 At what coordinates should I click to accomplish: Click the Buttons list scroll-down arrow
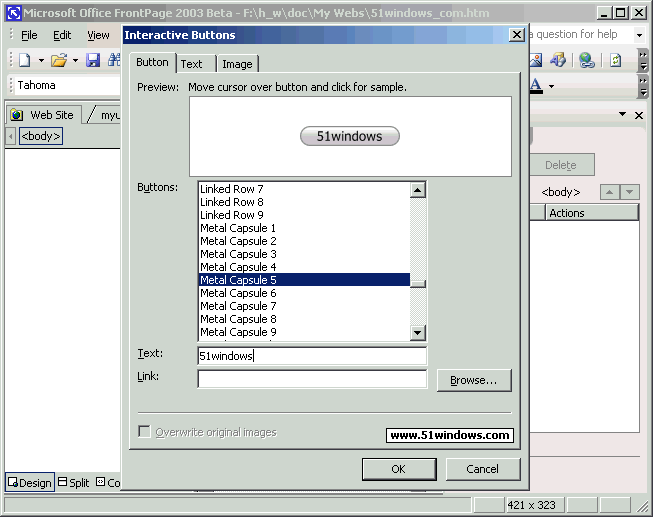tap(418, 333)
